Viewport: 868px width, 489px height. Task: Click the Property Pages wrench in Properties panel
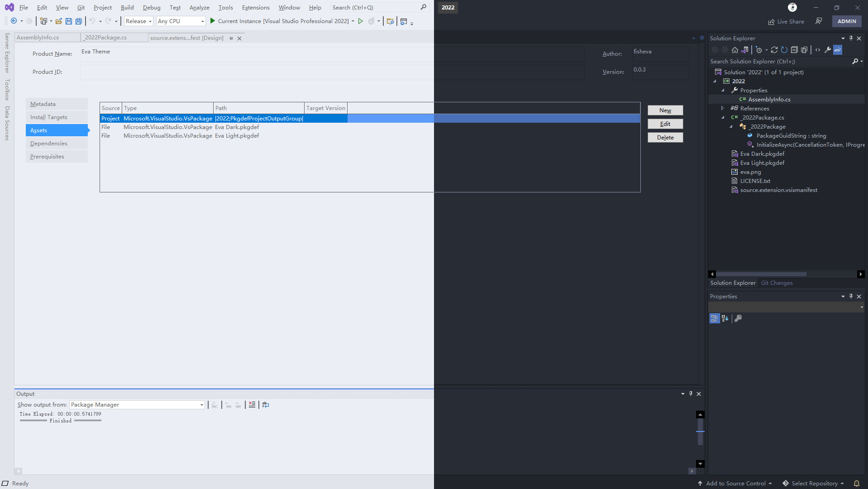[x=738, y=318]
